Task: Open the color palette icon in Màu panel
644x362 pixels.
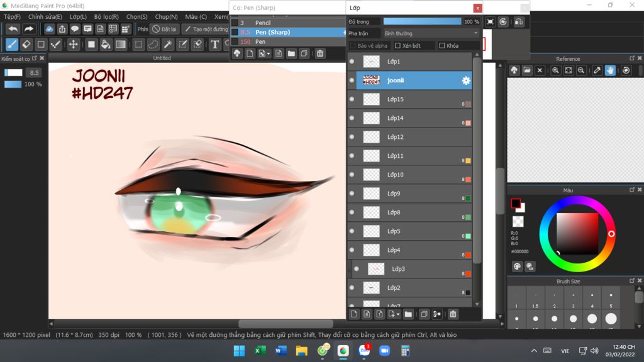Action: (x=517, y=266)
